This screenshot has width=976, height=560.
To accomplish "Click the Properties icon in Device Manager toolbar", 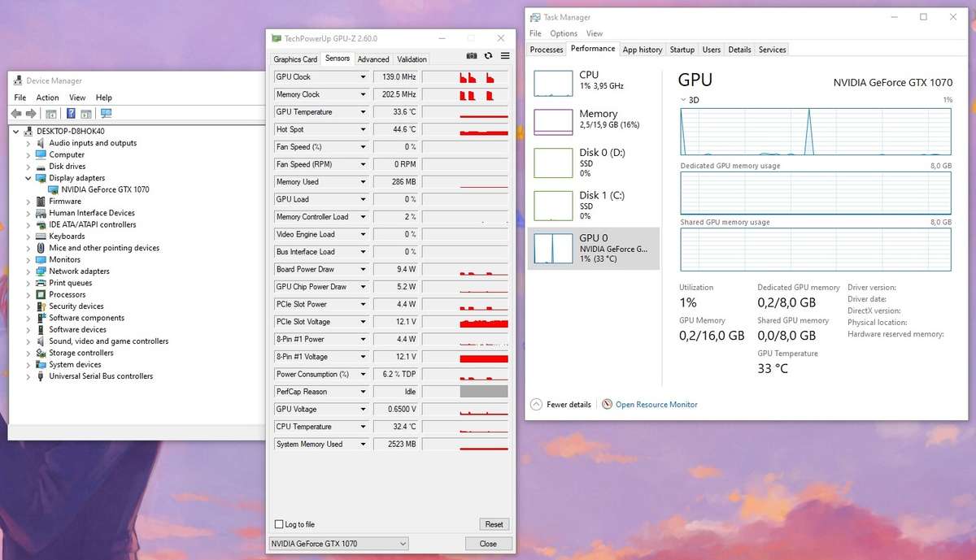I will coord(85,113).
